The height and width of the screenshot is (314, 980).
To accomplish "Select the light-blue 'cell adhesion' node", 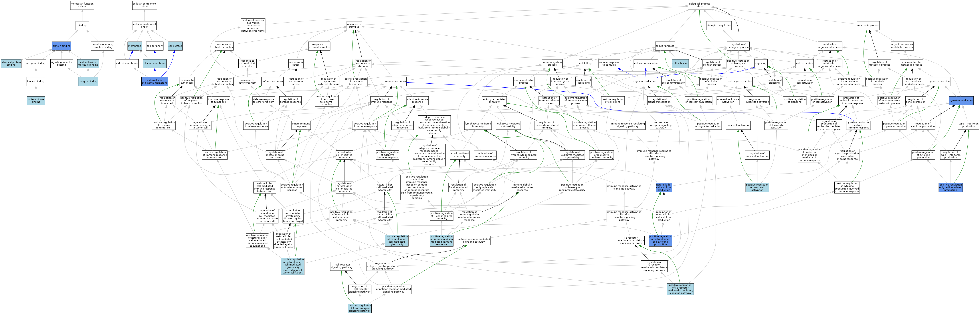I will point(680,64).
